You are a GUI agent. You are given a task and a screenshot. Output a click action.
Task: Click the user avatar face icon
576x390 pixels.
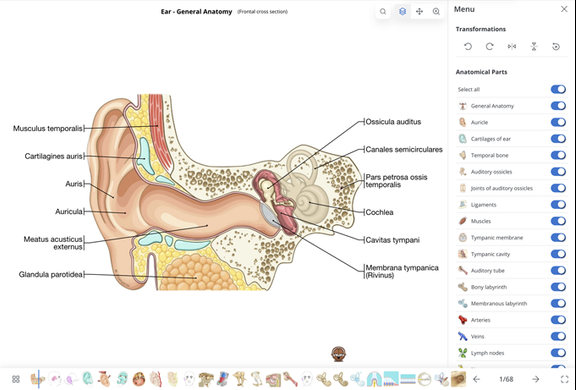pos(338,354)
